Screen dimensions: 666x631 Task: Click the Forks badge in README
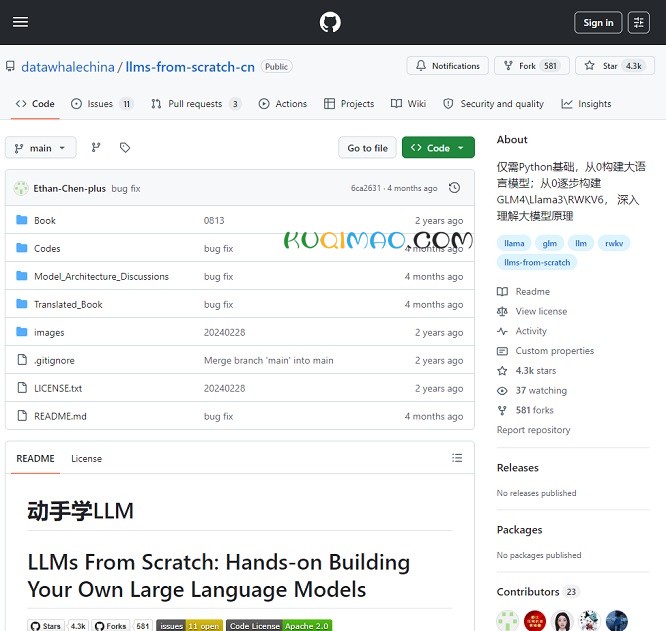pyautogui.click(x=122, y=626)
